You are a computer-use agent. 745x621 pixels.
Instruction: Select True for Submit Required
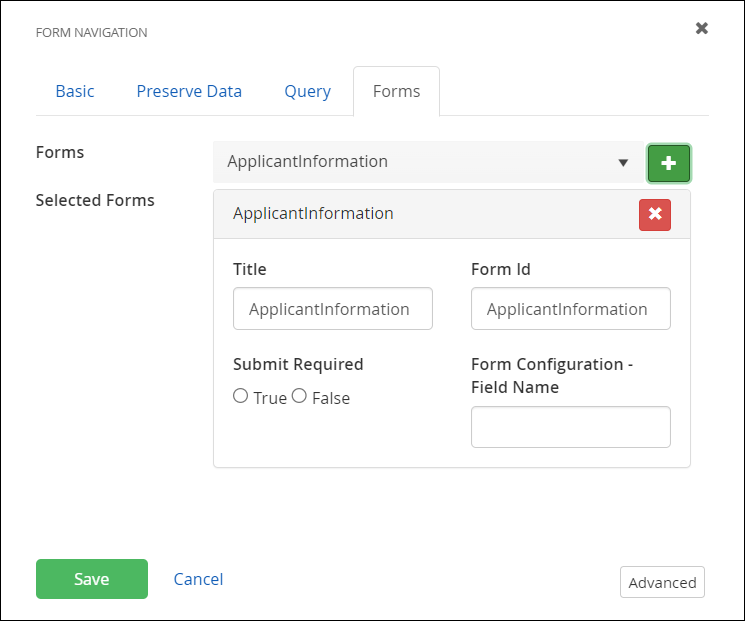point(241,396)
